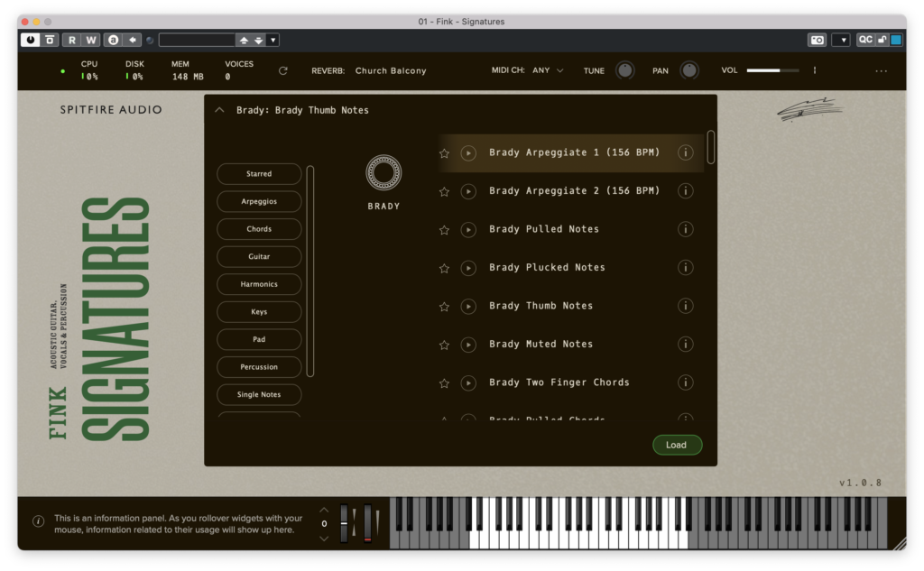The width and height of the screenshot is (924, 571).
Task: Preview the Brady Two Finger Chords preset
Action: 468,383
